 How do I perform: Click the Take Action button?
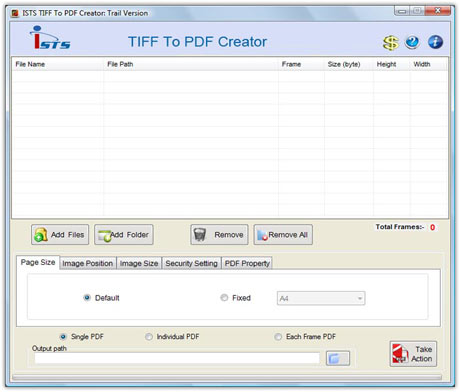(x=413, y=354)
